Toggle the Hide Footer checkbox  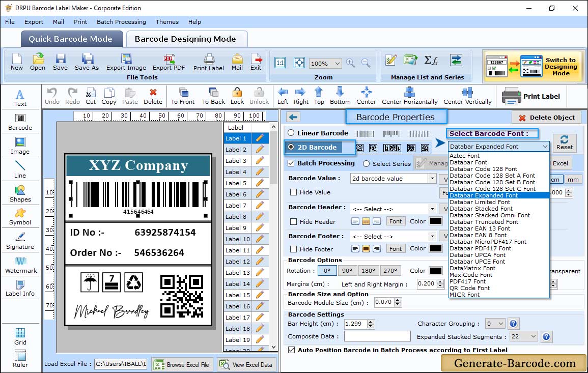294,249
